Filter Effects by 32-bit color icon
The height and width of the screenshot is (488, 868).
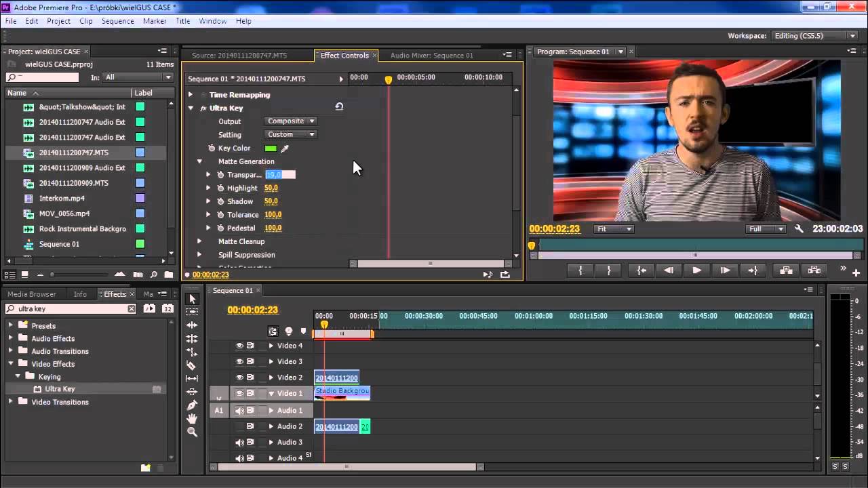point(167,308)
